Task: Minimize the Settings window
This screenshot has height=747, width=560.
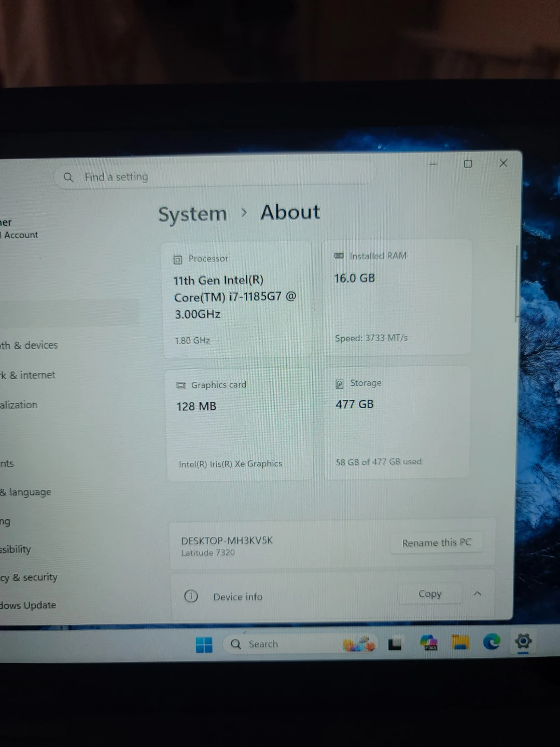Action: [x=433, y=164]
